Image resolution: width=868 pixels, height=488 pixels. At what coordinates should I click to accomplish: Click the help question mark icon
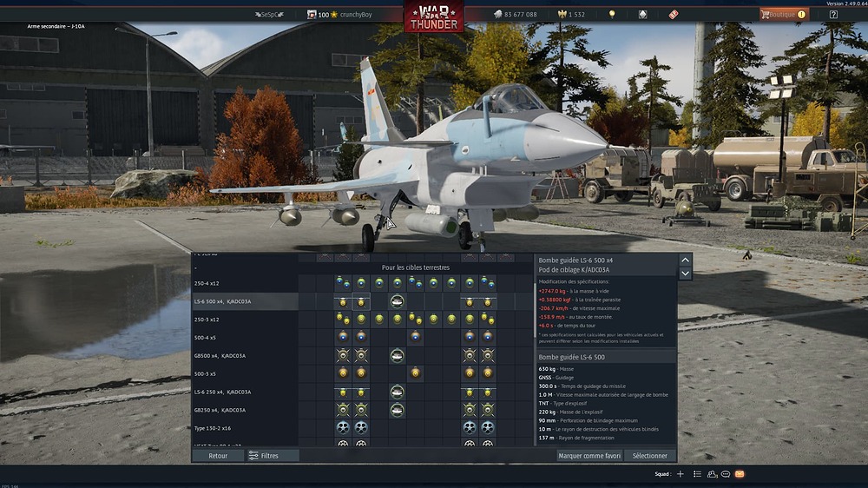(x=833, y=15)
